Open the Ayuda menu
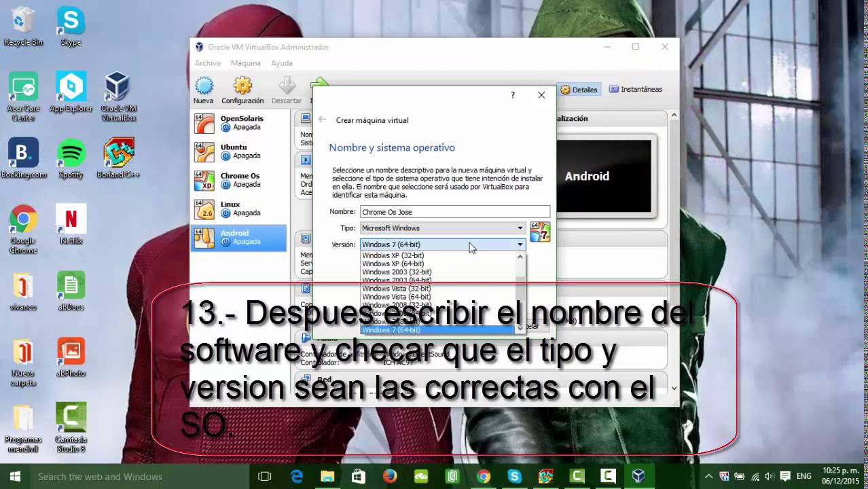The width and height of the screenshot is (868, 489). 282,63
